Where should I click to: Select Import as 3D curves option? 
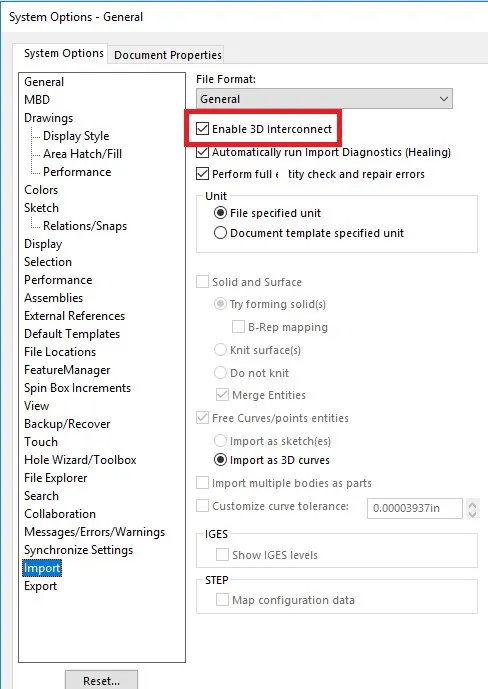pos(220,460)
